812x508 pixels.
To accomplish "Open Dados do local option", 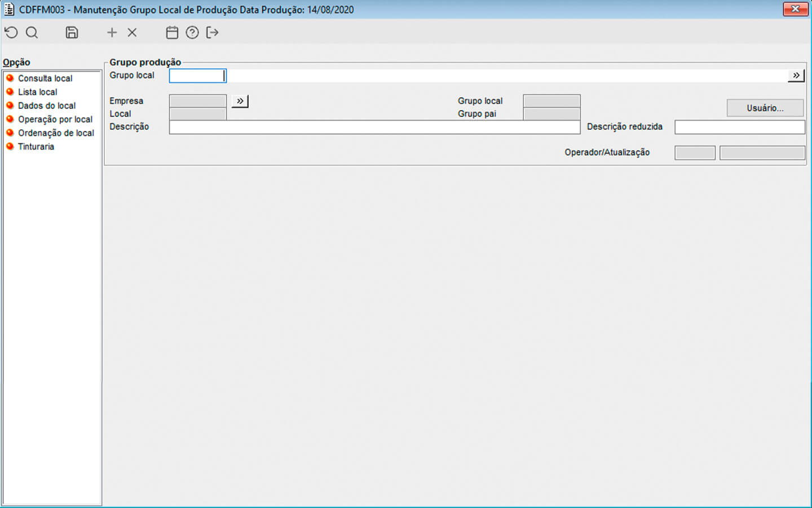I will (46, 106).
